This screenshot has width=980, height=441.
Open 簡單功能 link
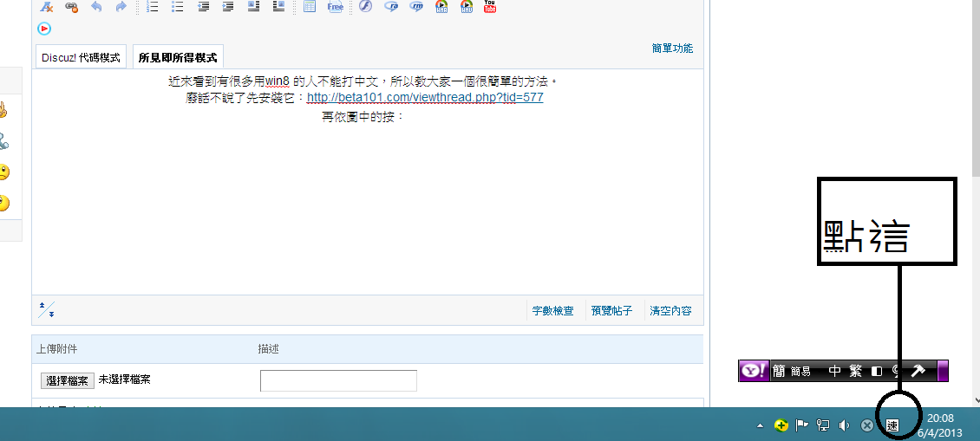coord(672,49)
